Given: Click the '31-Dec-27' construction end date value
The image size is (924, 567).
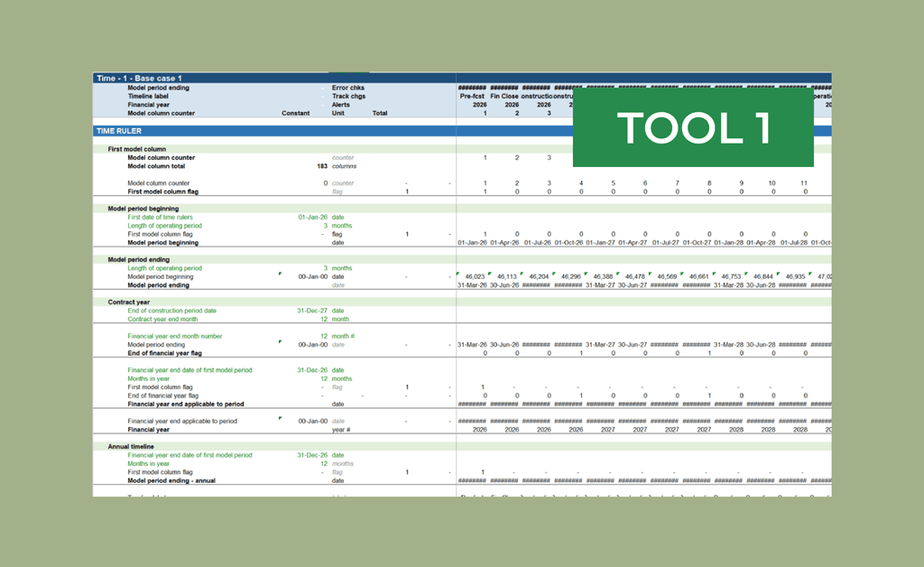Looking at the screenshot, I should (311, 311).
